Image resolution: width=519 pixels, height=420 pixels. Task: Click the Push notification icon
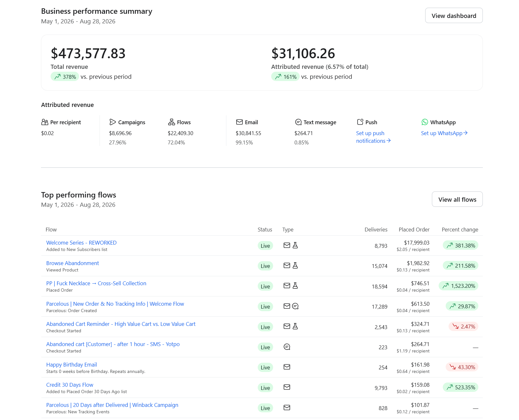click(x=360, y=122)
